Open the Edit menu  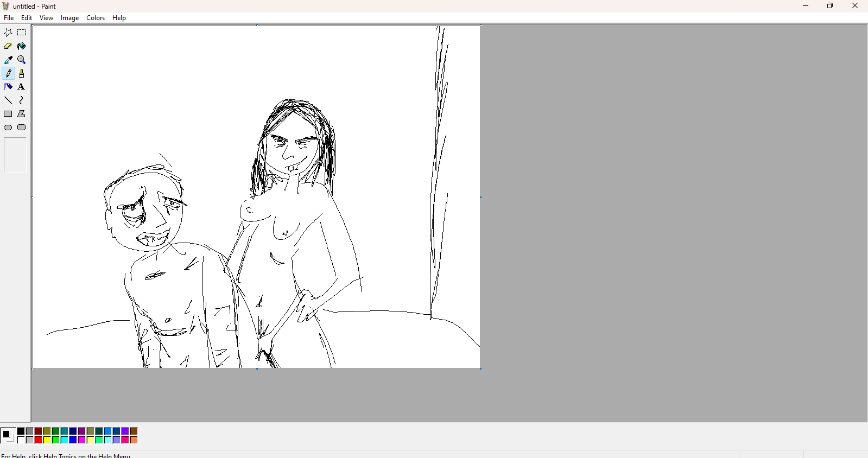pos(27,18)
